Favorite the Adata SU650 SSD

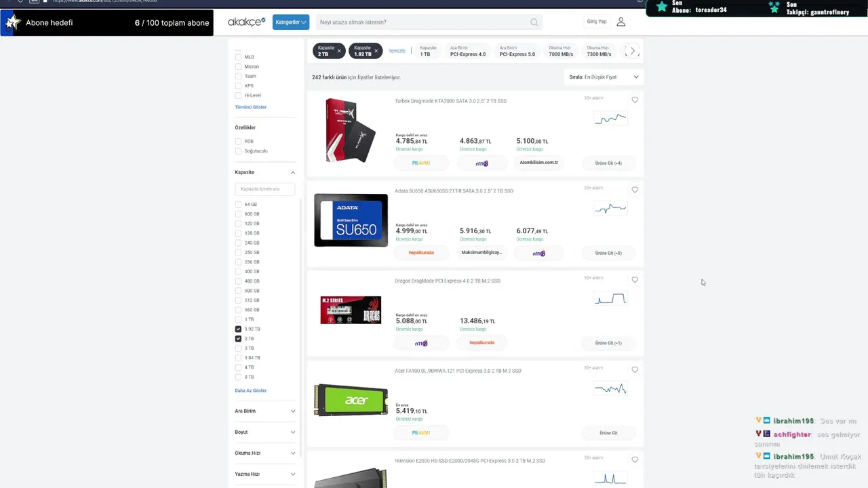click(635, 190)
